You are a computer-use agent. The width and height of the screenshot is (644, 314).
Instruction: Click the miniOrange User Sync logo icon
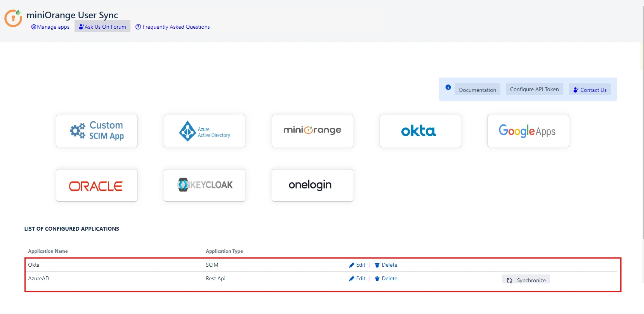coord(13,18)
